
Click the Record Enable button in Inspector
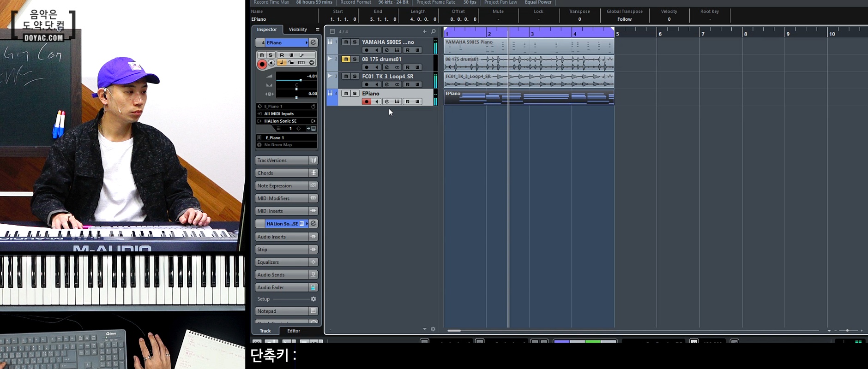(262, 64)
